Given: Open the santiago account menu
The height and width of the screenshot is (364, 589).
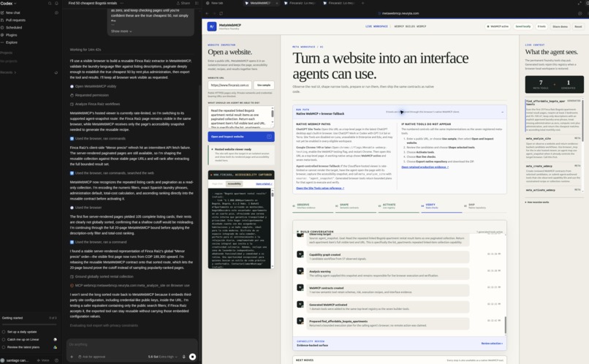Looking at the screenshot, I should [15, 360].
